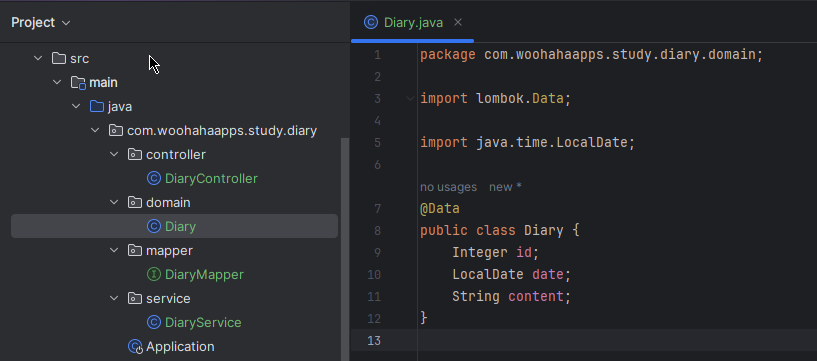Collapse the src folder chevron
Image resolution: width=817 pixels, height=361 pixels.
point(38,58)
